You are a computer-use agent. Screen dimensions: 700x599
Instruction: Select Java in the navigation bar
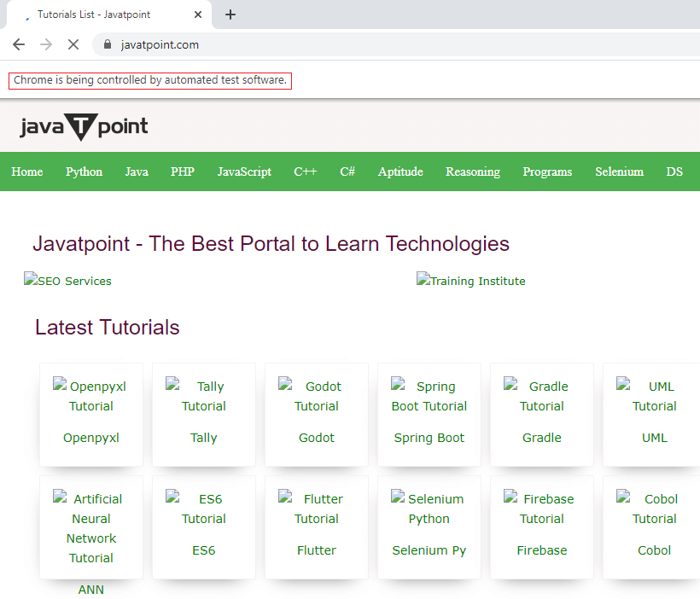click(x=137, y=172)
